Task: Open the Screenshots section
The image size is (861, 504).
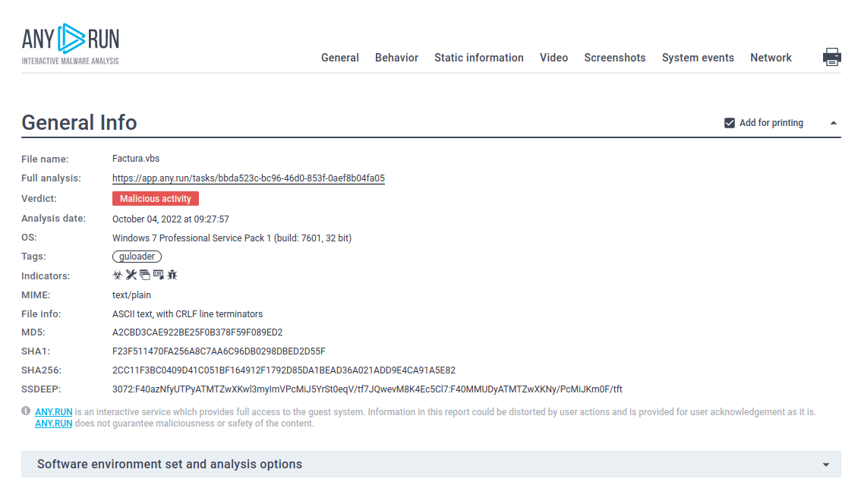Action: [614, 58]
